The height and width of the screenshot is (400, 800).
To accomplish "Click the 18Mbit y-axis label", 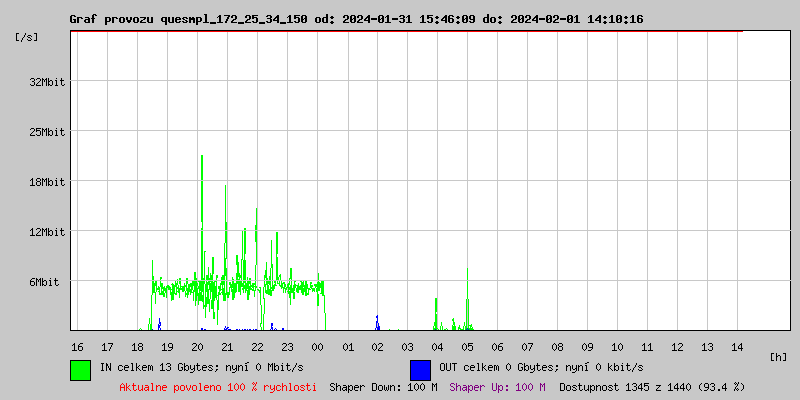I will [47, 182].
